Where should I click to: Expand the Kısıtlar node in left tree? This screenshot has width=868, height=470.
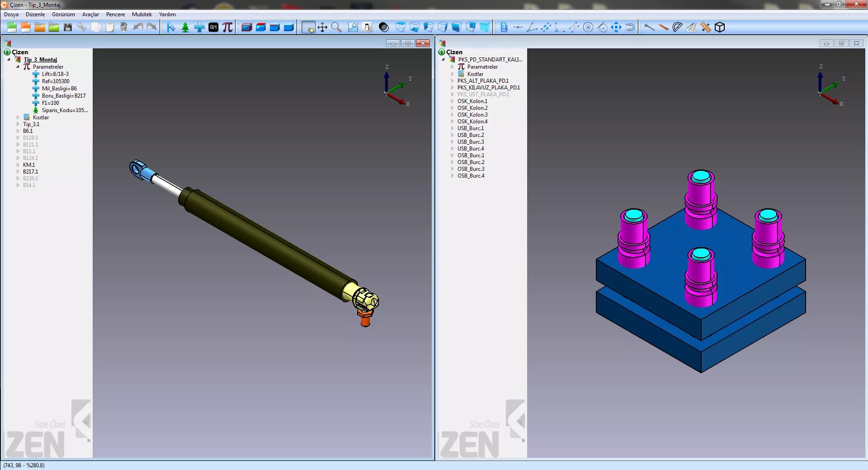point(18,117)
